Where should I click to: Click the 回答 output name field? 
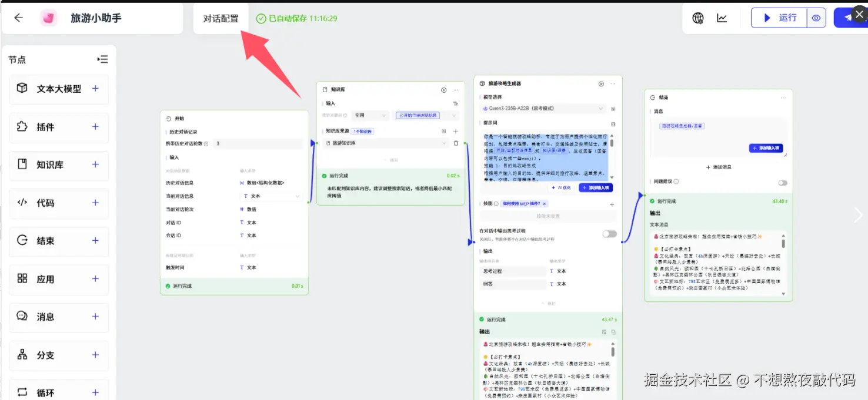(x=513, y=284)
